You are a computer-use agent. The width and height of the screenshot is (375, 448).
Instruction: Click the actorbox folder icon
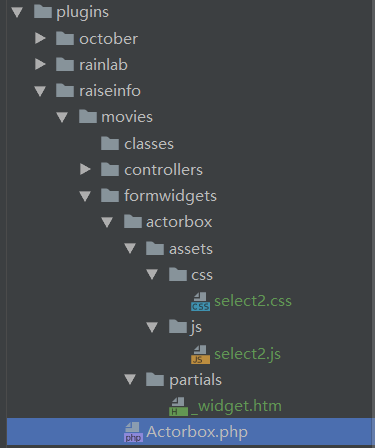click(x=133, y=222)
